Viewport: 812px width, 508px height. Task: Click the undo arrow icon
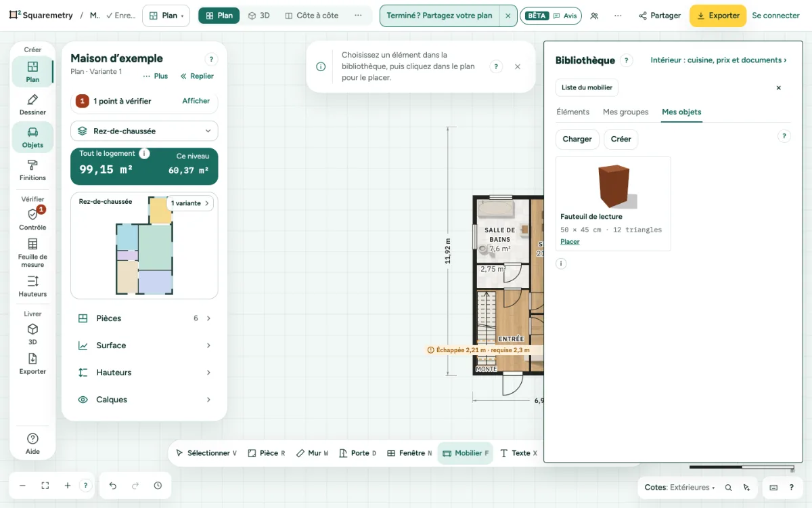tap(113, 486)
